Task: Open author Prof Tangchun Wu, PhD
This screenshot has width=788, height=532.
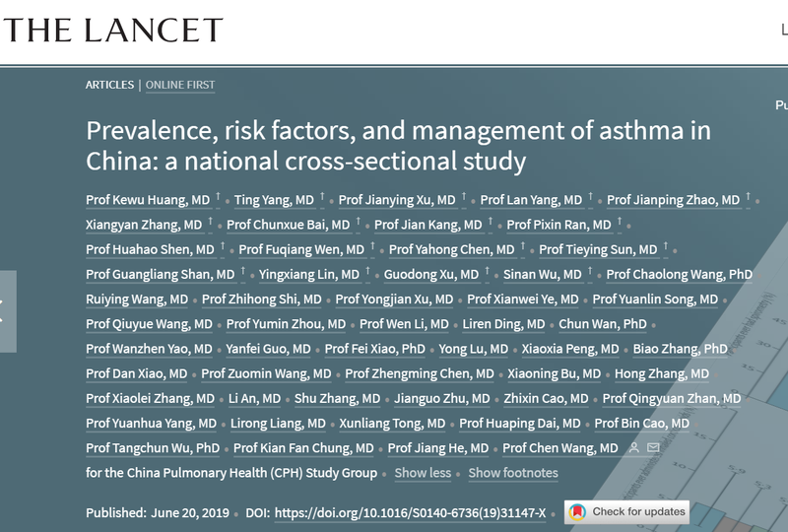Action: coord(153,448)
